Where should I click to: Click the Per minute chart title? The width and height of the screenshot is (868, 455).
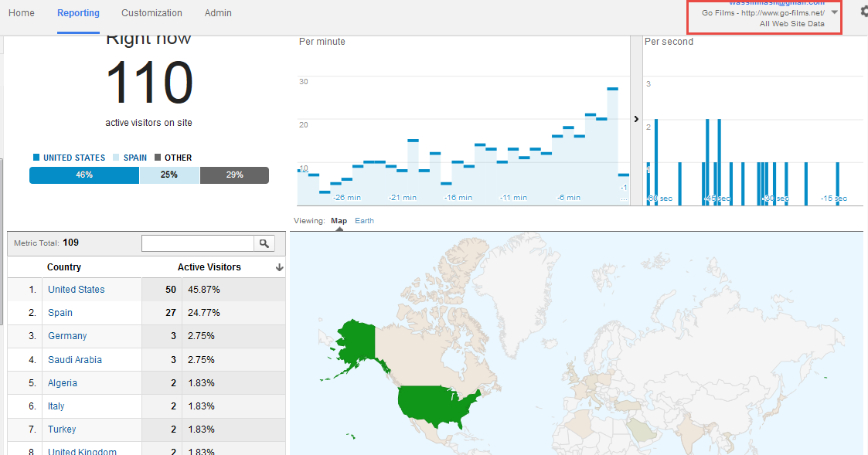[322, 42]
